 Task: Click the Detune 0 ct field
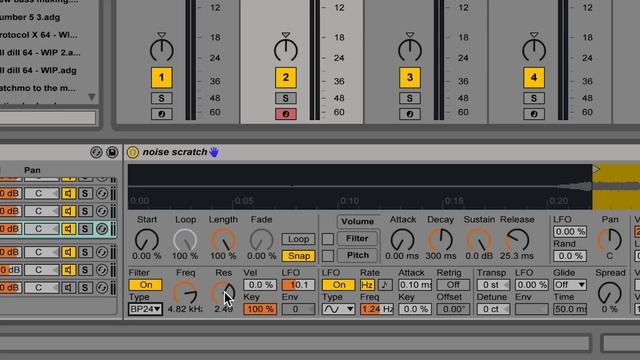pyautogui.click(x=493, y=309)
